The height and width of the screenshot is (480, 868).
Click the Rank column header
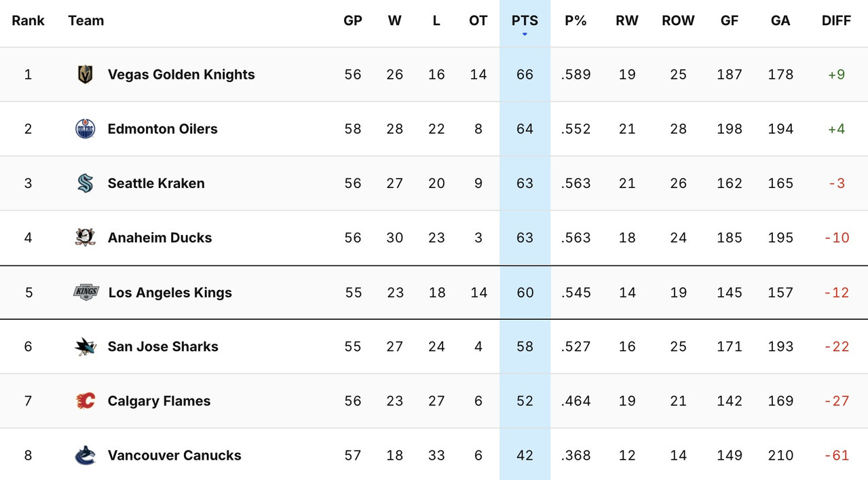click(28, 20)
